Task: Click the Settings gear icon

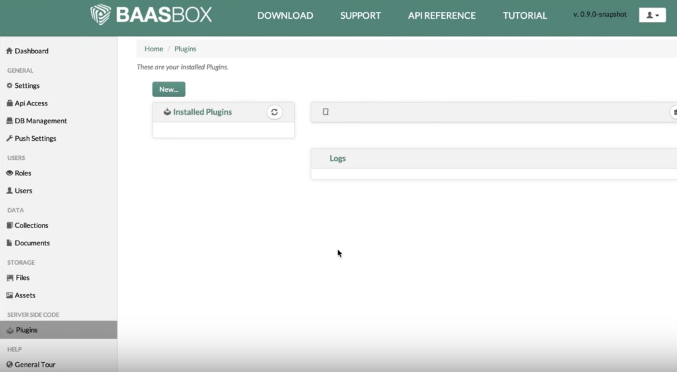Action: coord(9,85)
